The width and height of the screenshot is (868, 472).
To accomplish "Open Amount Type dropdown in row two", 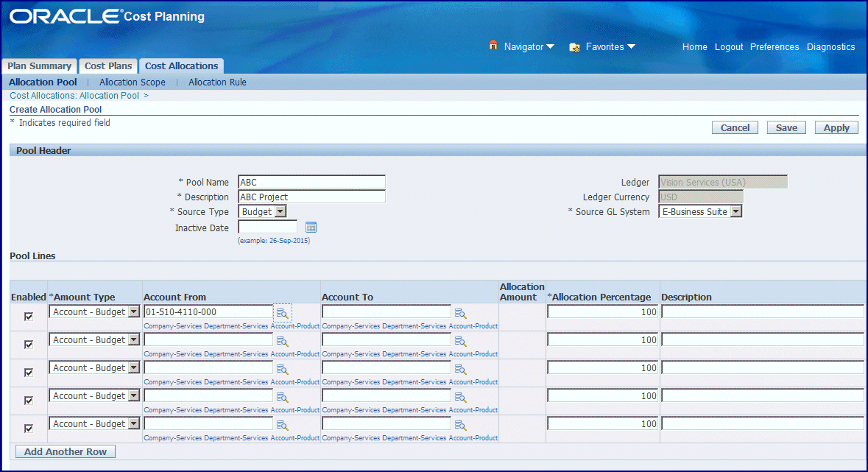I will 95,339.
